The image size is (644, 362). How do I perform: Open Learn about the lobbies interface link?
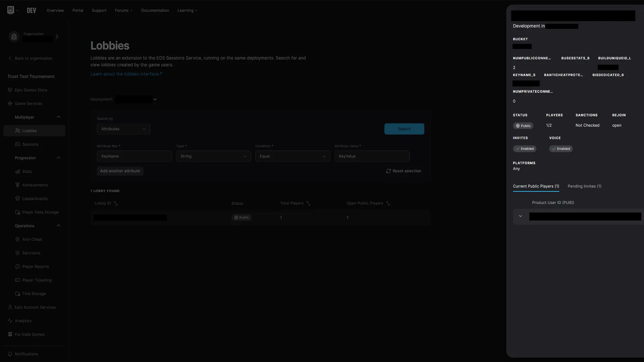(126, 74)
